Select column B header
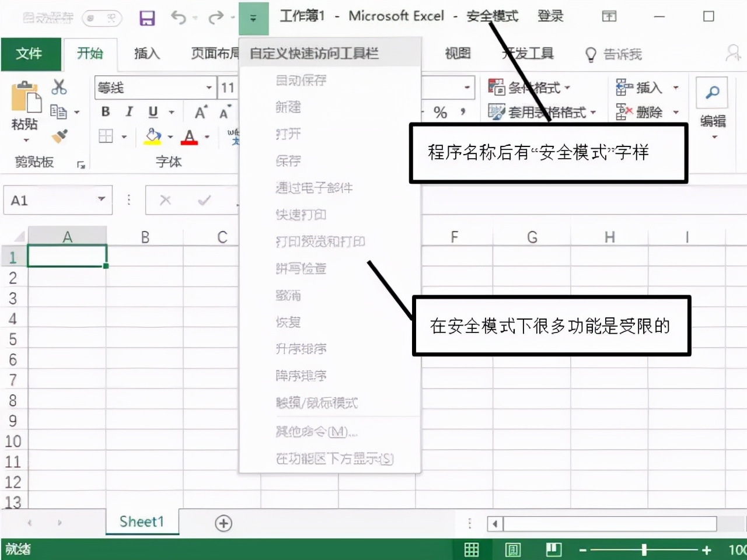The image size is (747, 560). click(x=145, y=237)
